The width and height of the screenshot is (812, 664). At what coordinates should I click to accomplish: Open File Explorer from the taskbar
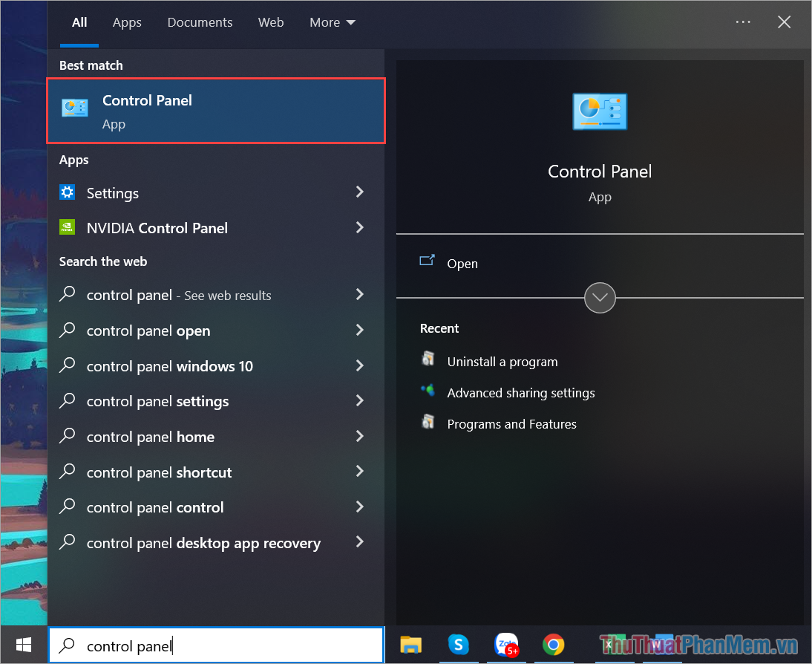[411, 645]
